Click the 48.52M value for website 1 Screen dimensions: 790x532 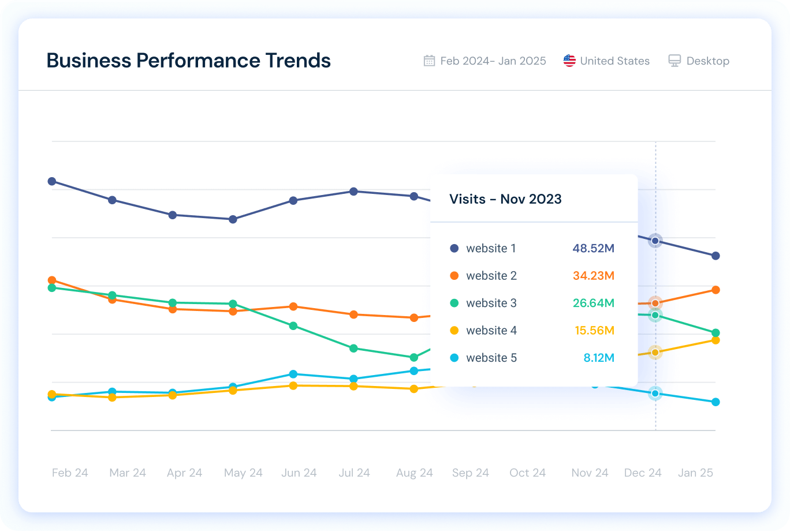pos(594,248)
